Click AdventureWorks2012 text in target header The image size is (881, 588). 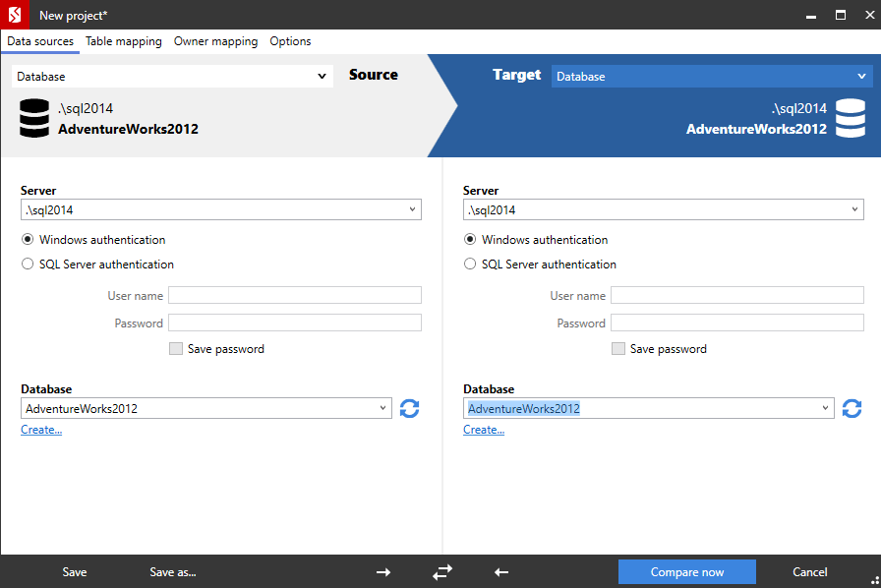pos(756,129)
